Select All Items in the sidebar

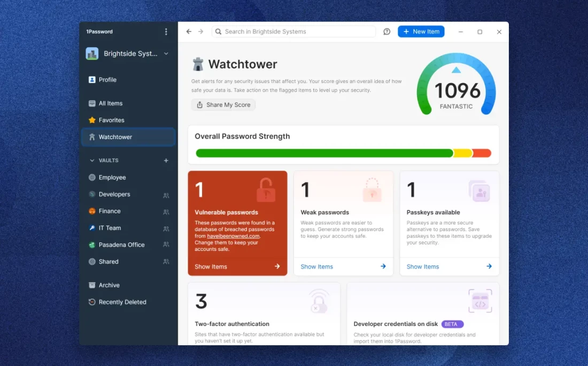point(111,103)
